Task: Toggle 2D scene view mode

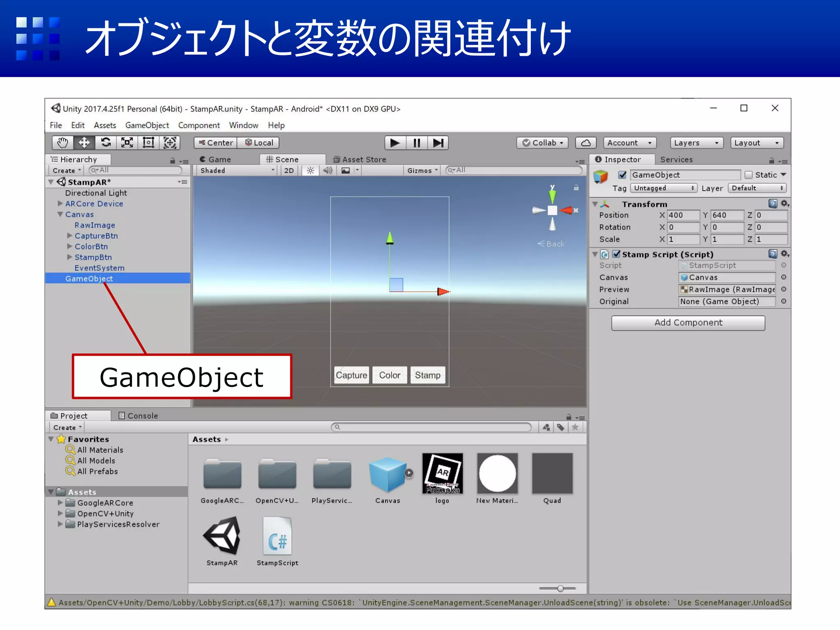Action: click(x=289, y=171)
